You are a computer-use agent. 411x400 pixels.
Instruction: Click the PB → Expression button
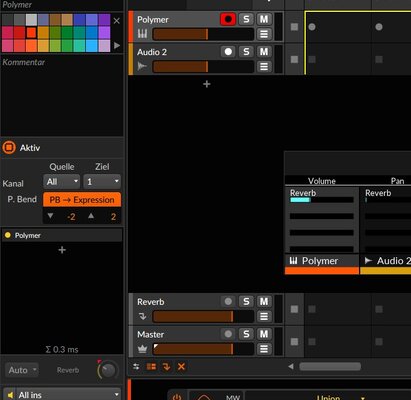coord(82,200)
